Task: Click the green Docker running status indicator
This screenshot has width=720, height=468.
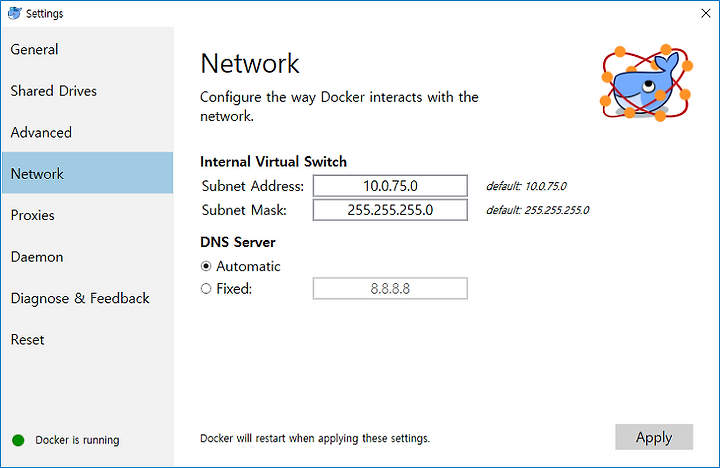Action: (18, 440)
